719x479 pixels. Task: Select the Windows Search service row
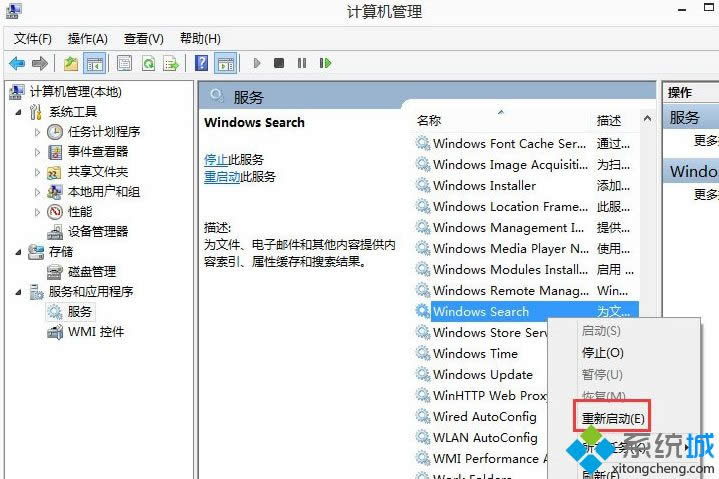(x=535, y=311)
